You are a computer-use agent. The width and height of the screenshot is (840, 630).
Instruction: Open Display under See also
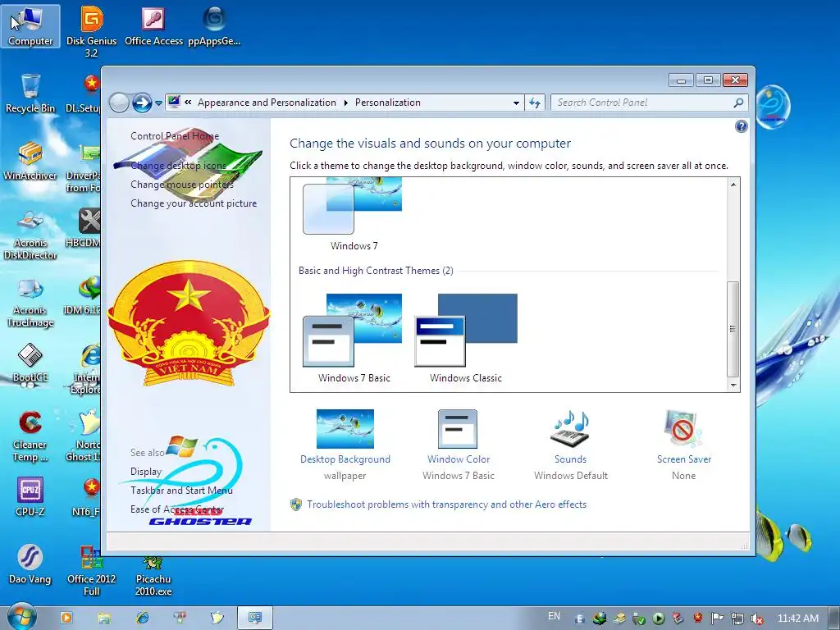tap(146, 472)
